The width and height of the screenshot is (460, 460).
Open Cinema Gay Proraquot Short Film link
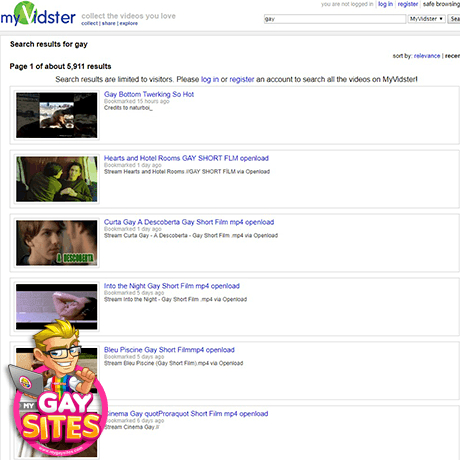pyautogui.click(x=188, y=414)
